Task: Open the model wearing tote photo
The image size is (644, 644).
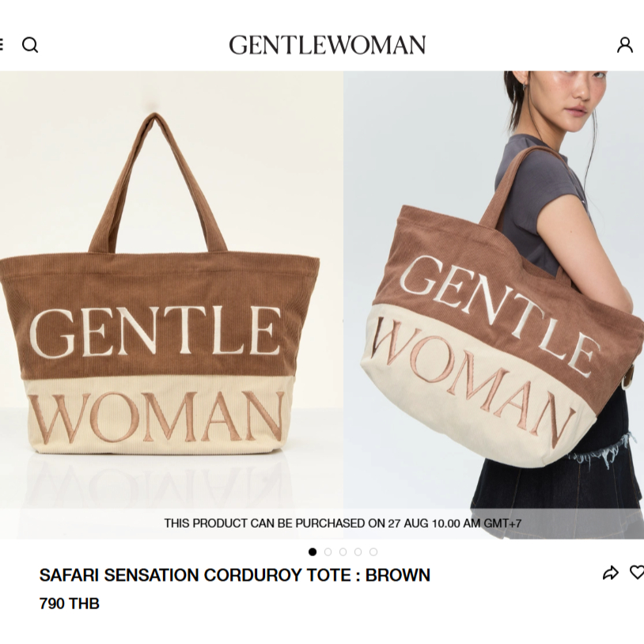Action: pyautogui.click(x=494, y=305)
